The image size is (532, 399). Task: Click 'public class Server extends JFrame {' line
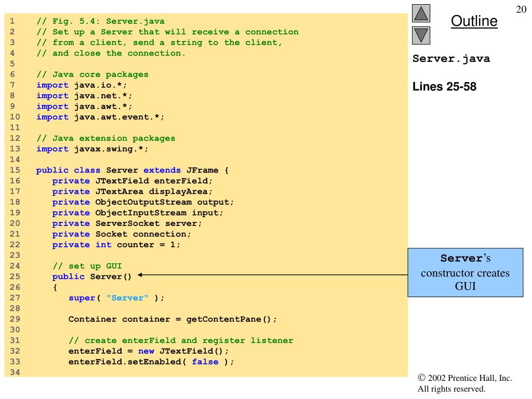click(132, 170)
